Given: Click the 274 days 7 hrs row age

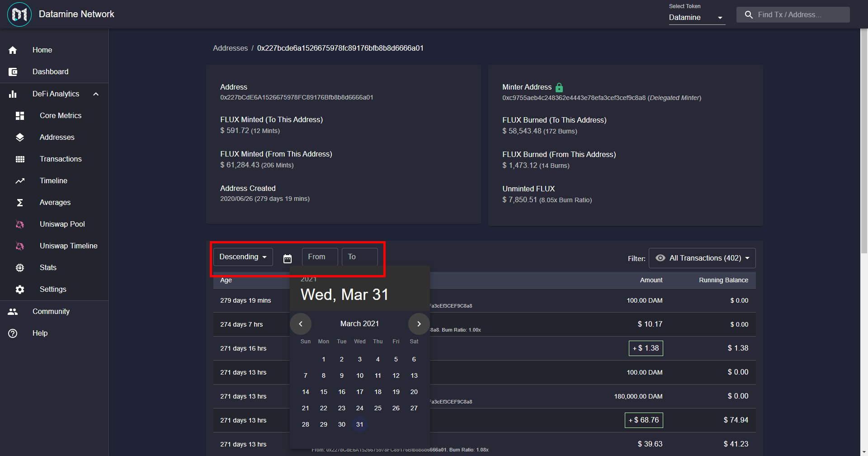Looking at the screenshot, I should pyautogui.click(x=241, y=325).
